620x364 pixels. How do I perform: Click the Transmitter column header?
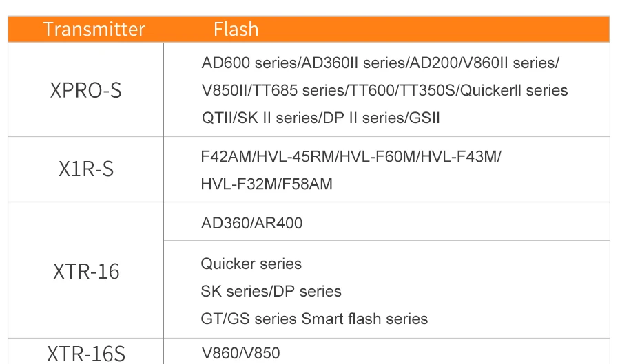click(x=94, y=29)
